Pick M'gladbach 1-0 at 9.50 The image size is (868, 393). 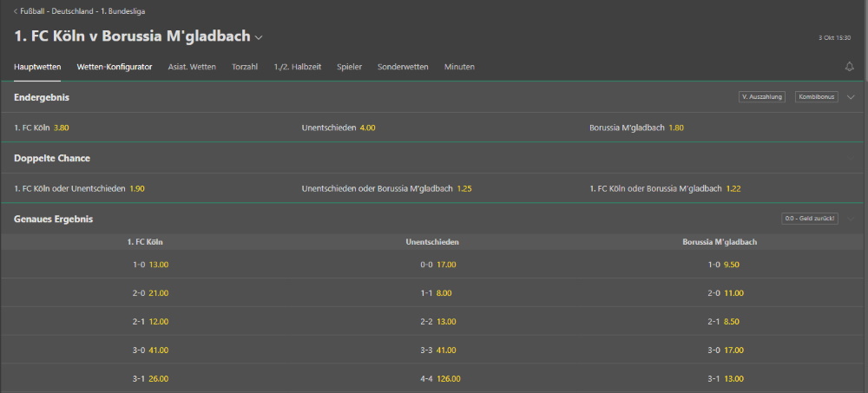pyautogui.click(x=724, y=265)
